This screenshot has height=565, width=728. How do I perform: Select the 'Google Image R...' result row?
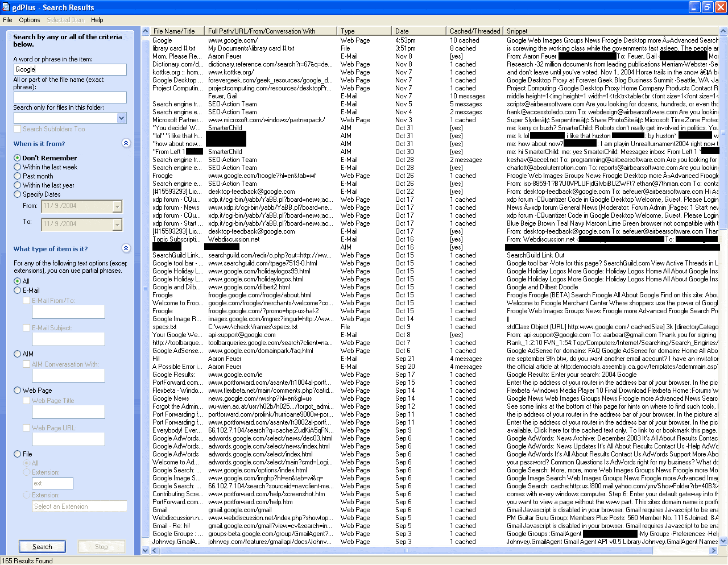click(435, 319)
